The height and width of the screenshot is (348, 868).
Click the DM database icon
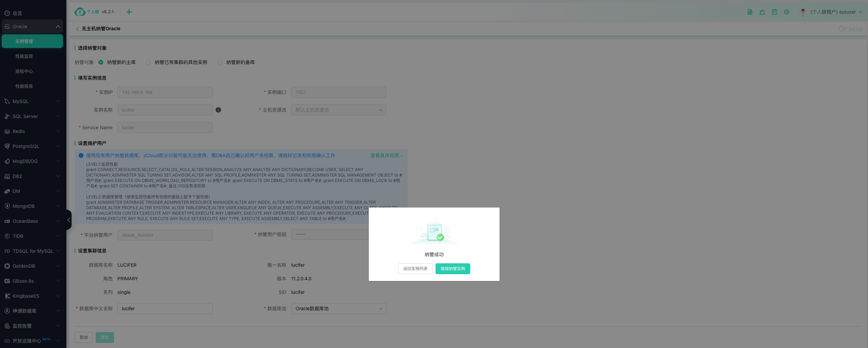tap(7, 191)
